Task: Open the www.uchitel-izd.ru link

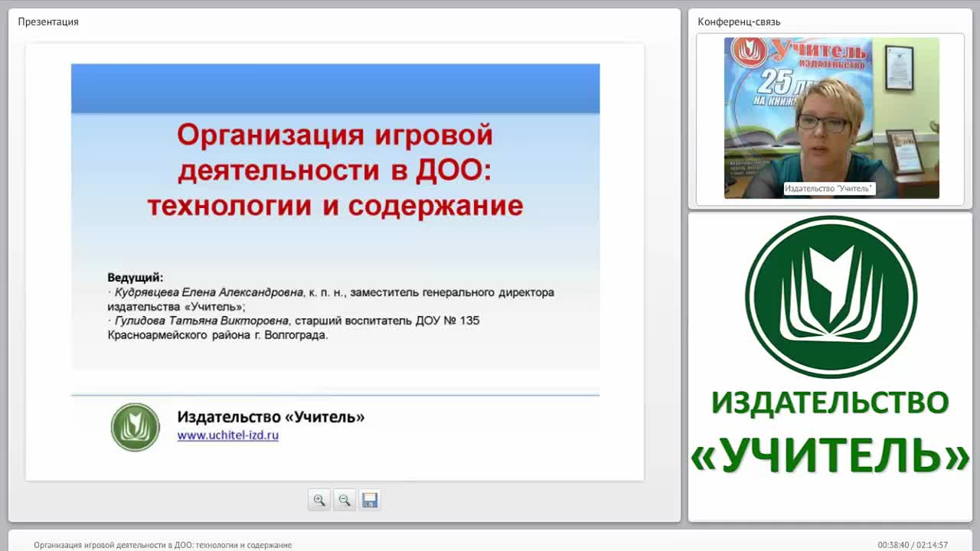Action: click(227, 435)
